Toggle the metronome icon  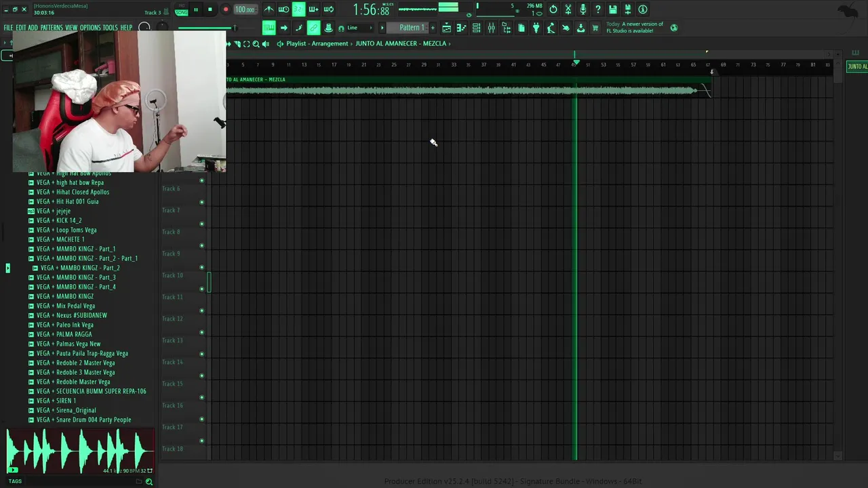click(269, 9)
